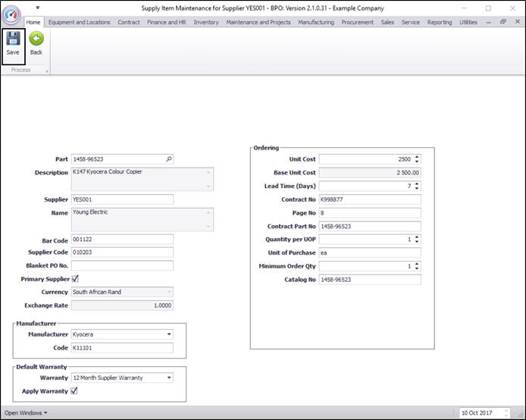Viewport: 526px width, 420px height.
Task: Click the Supplier Code field 010203
Action: [123, 252]
